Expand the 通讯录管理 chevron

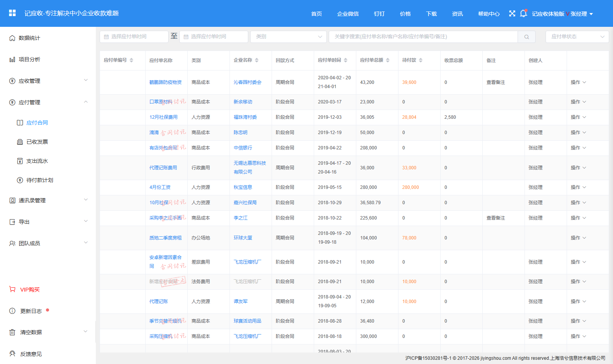pos(86,200)
